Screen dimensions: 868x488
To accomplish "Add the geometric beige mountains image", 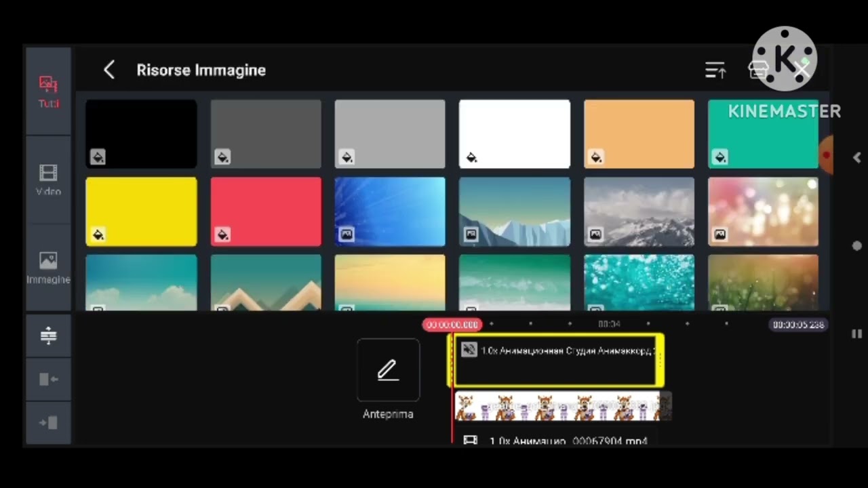I will [x=266, y=283].
